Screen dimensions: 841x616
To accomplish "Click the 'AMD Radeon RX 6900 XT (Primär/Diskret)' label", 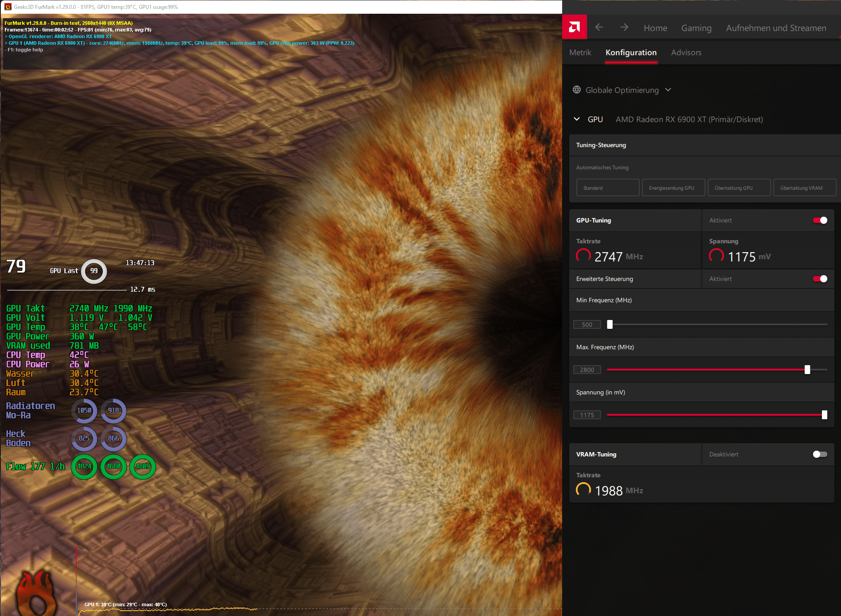I will point(689,119).
